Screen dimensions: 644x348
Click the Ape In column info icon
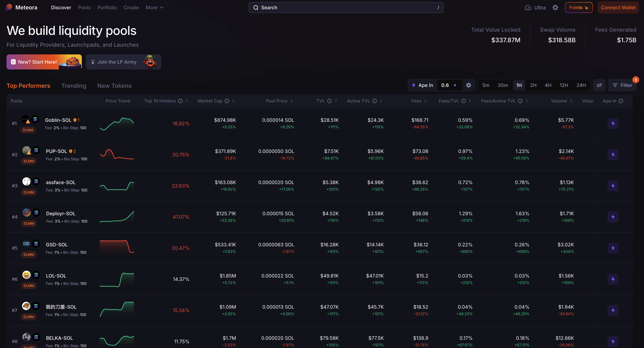point(621,101)
